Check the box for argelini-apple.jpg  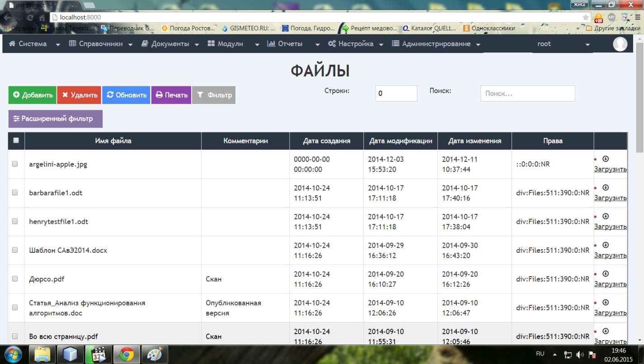pyautogui.click(x=15, y=164)
